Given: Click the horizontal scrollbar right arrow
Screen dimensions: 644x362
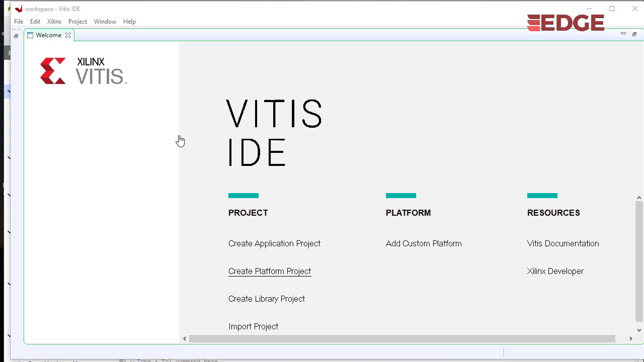Looking at the screenshot, I should point(630,339).
